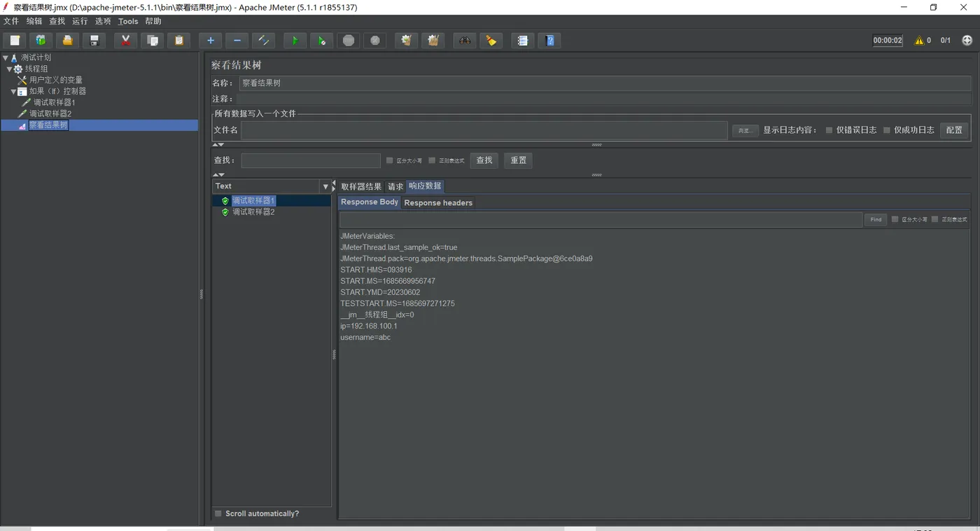Viewport: 980px width, 531px height.
Task: Enable Scroll automatically checkbox
Action: [218, 513]
